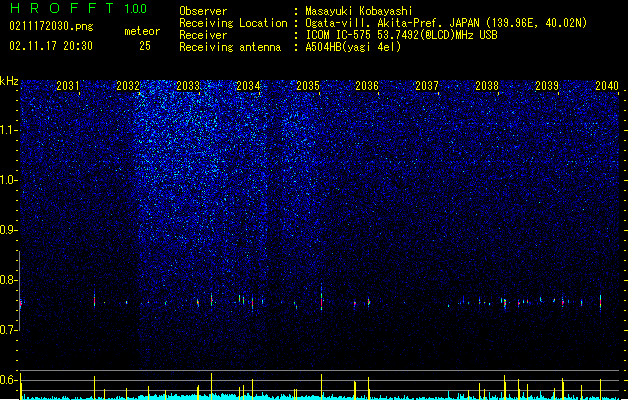Click the meteor count value 25

[x=145, y=46]
